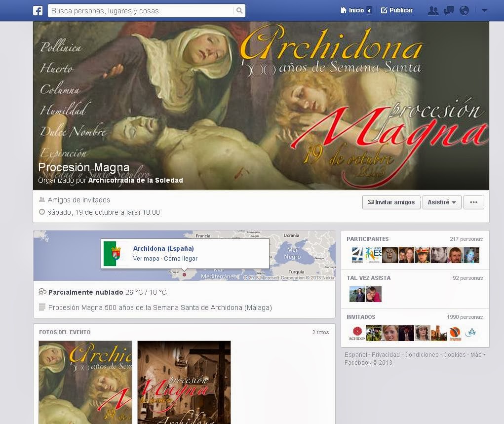Click 'Amigos de invitados' privacy text
This screenshot has width=504, height=424.
(79, 200)
